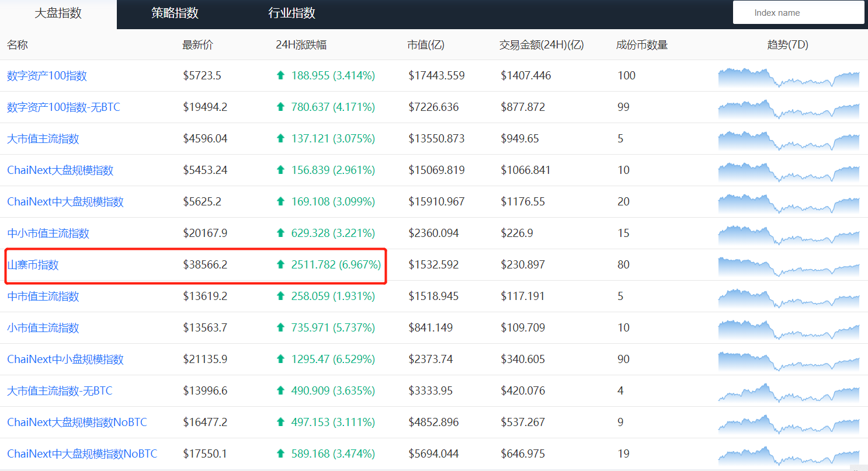Go to 大市值主流指数 index page
The width and height of the screenshot is (868, 471).
point(43,139)
